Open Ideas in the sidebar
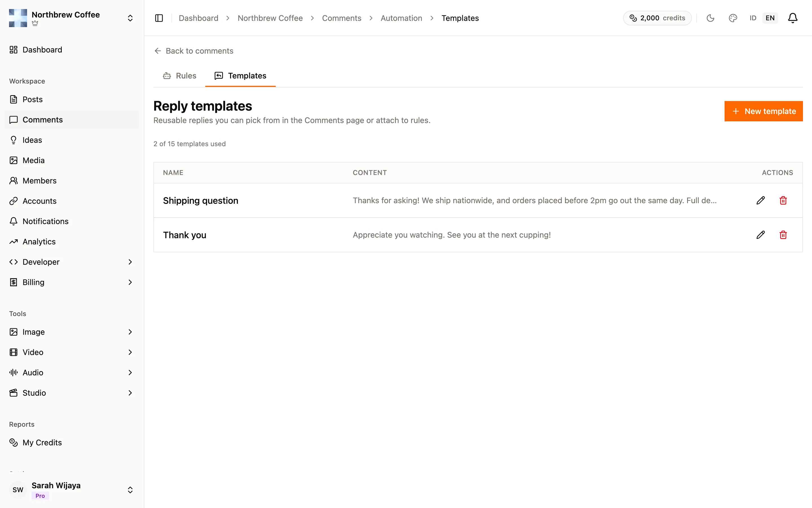812x508 pixels. pos(72,140)
